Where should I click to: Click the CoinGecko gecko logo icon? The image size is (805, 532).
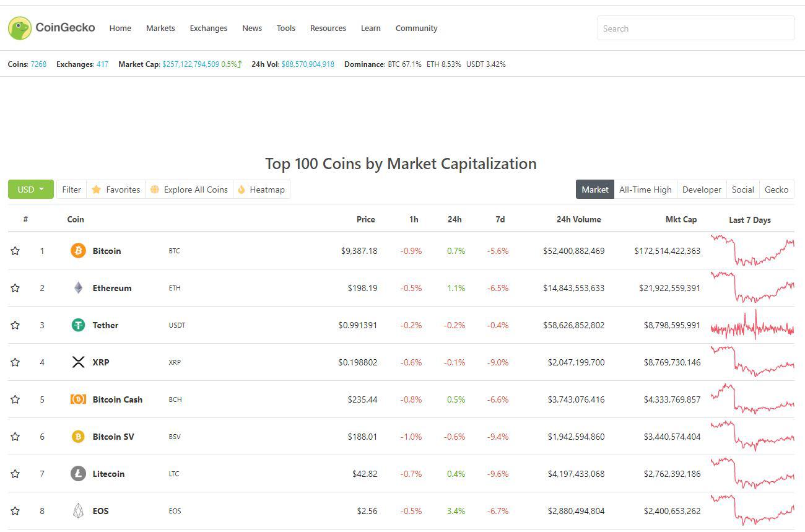click(x=20, y=27)
